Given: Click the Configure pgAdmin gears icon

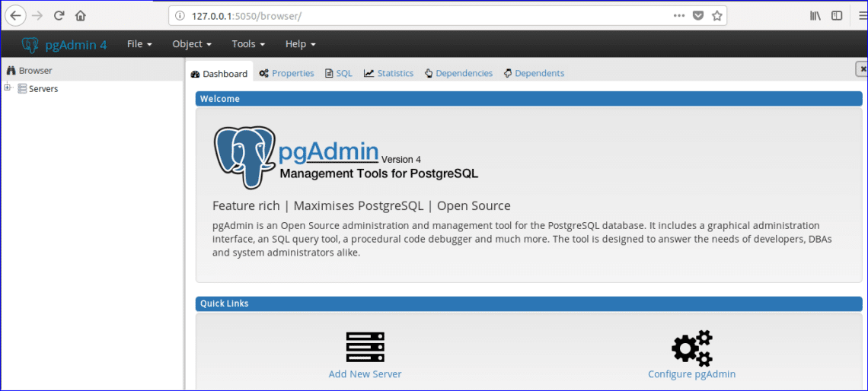Looking at the screenshot, I should pyautogui.click(x=692, y=348).
